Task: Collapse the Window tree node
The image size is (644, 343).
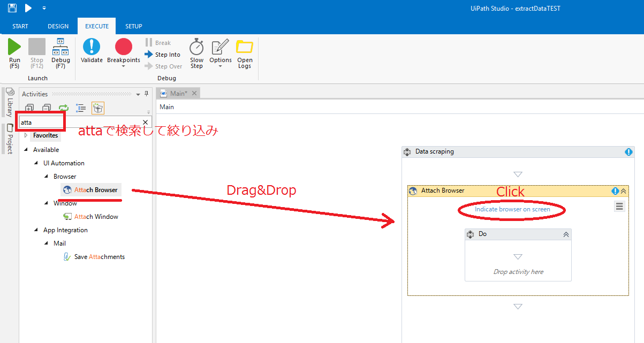Action: point(46,203)
